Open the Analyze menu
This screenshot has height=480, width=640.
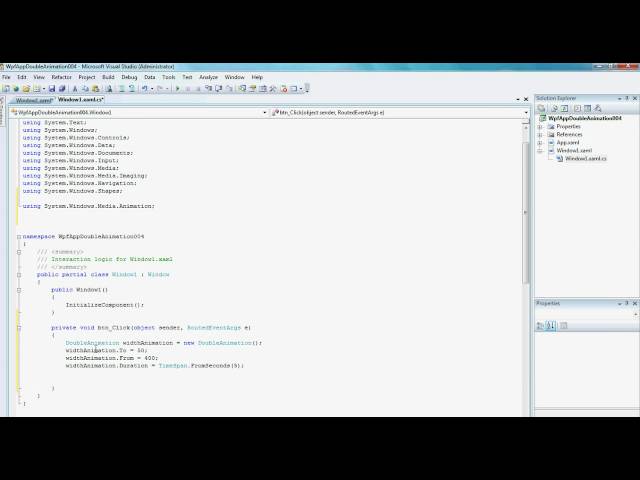[x=208, y=77]
